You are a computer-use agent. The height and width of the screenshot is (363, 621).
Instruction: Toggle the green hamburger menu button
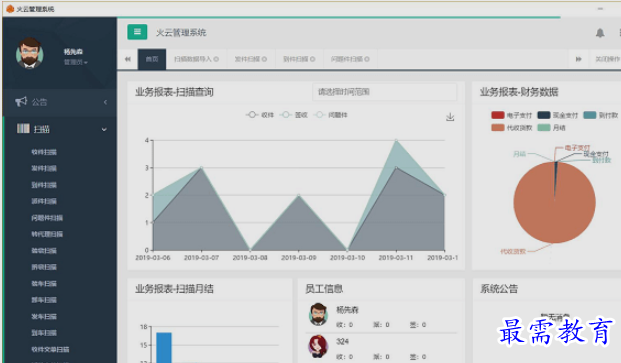click(x=137, y=32)
